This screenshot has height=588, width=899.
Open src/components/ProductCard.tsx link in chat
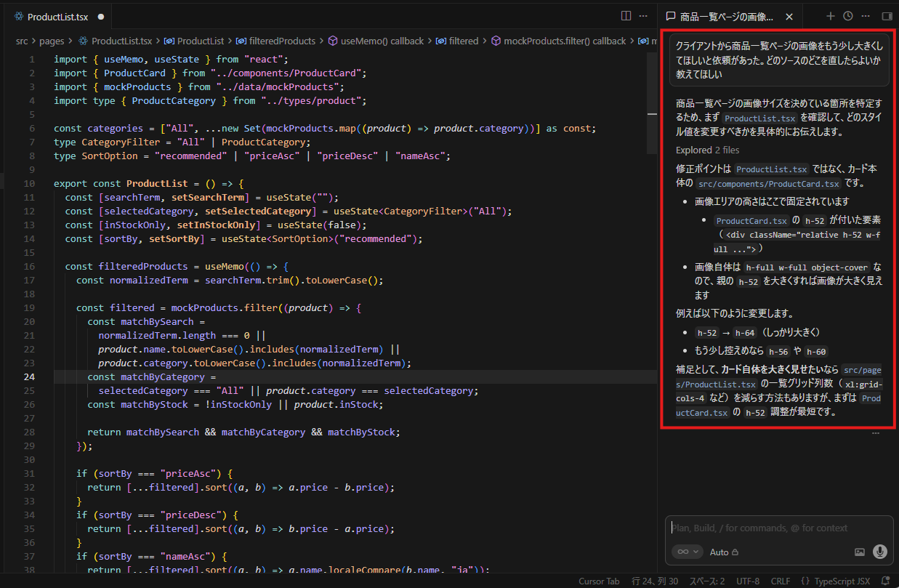(769, 184)
